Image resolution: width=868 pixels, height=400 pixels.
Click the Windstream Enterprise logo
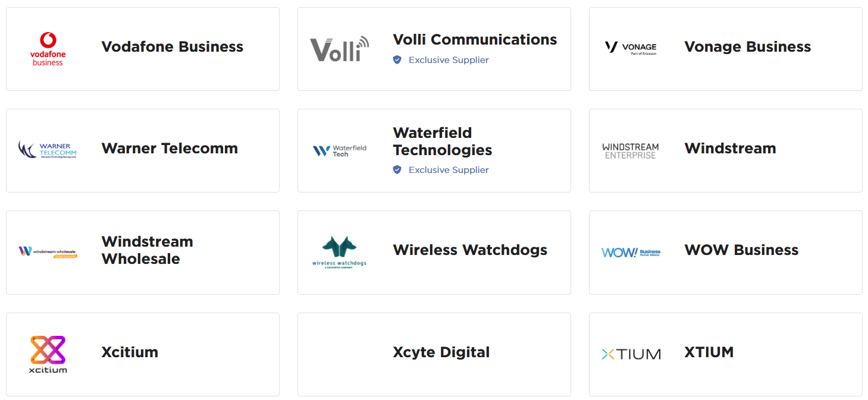pyautogui.click(x=631, y=151)
